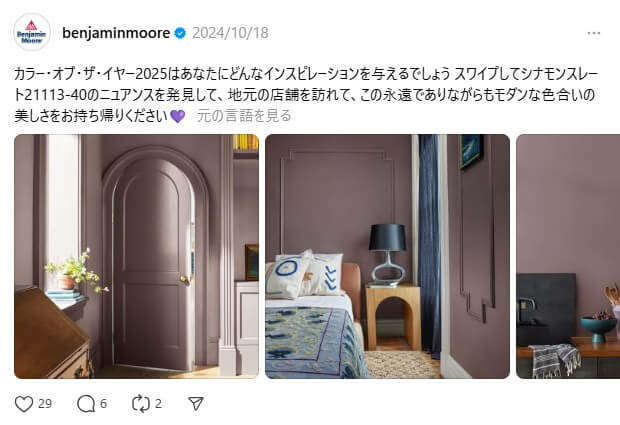Click the reply count 6
The image size is (620, 425).
tap(103, 404)
